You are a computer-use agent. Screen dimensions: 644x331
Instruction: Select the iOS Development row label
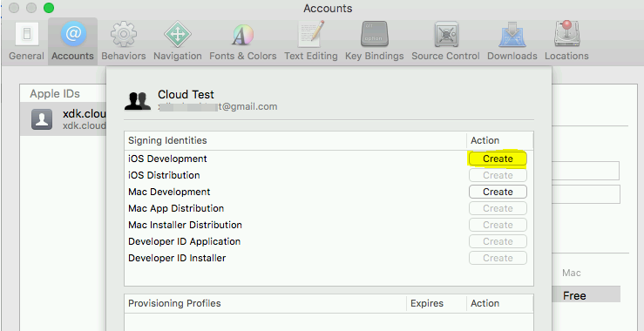coord(167,159)
